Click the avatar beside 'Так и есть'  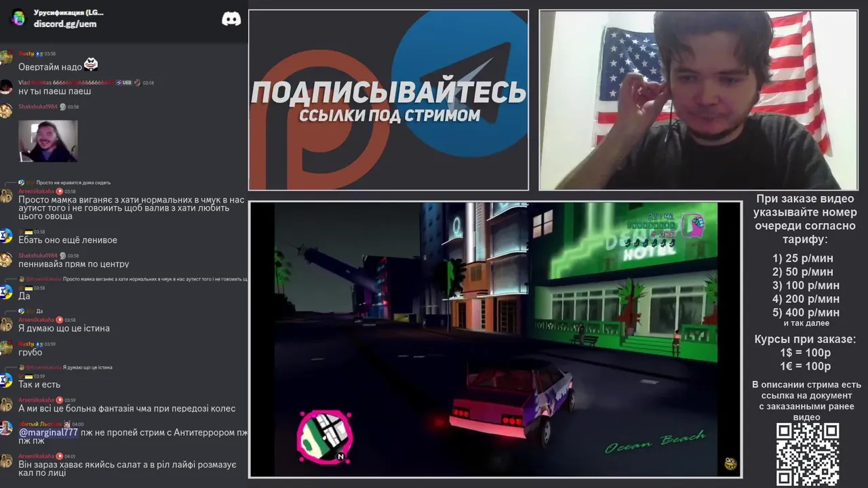click(x=6, y=380)
